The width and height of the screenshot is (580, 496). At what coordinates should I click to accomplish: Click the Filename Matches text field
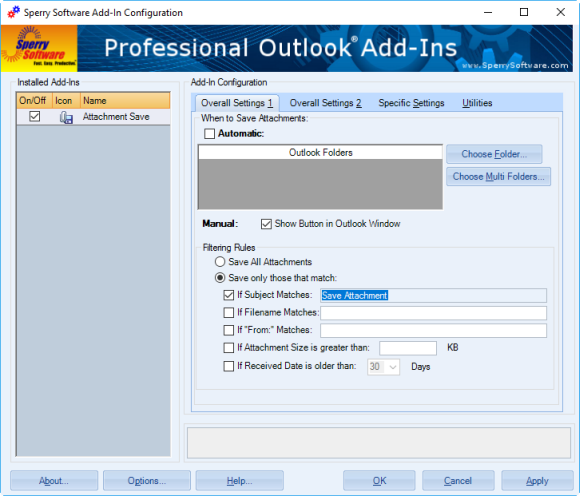(x=433, y=313)
